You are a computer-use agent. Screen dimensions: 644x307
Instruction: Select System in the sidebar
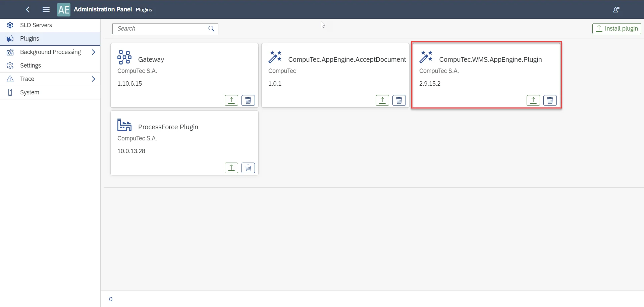tap(30, 92)
